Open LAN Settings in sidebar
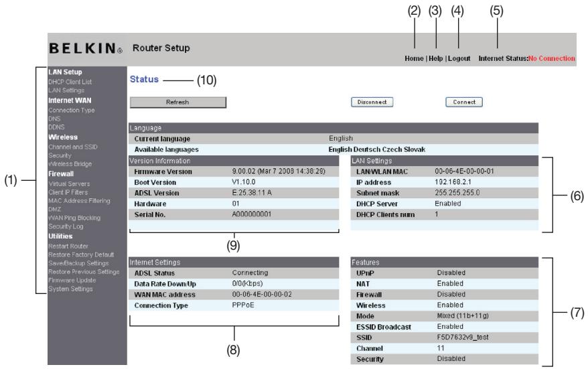Viewport: 588px width, 369px height. click(x=66, y=90)
